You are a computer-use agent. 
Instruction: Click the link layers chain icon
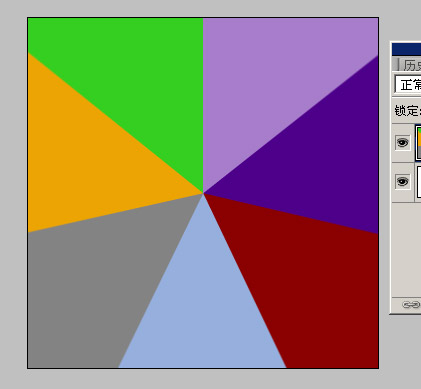pos(411,305)
